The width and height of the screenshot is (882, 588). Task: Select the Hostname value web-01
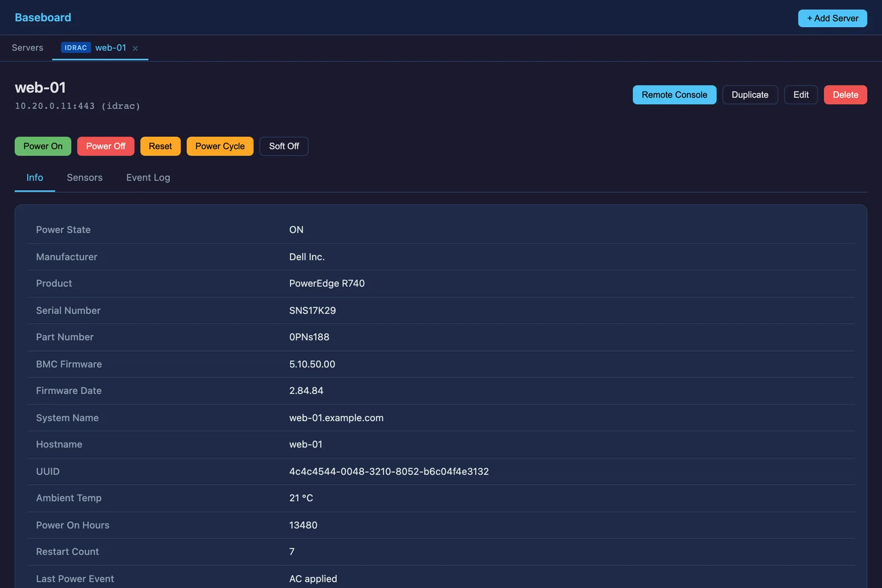click(306, 444)
